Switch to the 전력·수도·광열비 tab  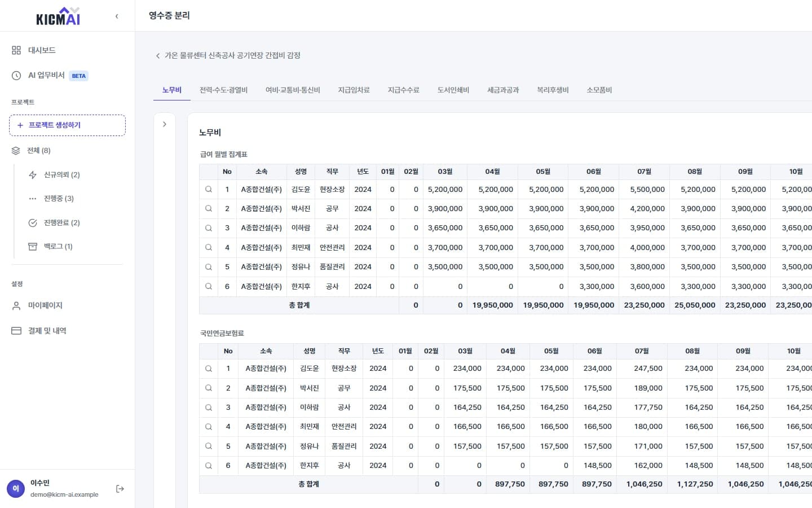click(x=223, y=90)
